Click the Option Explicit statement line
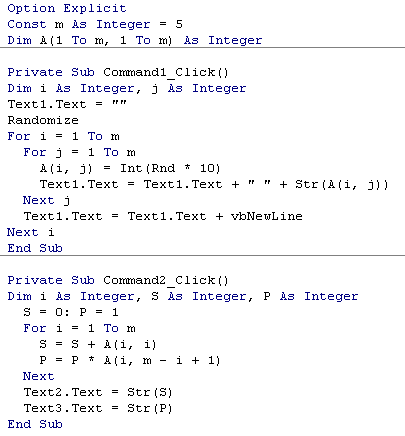Image resolution: width=405 pixels, height=436 pixels. click(x=67, y=8)
